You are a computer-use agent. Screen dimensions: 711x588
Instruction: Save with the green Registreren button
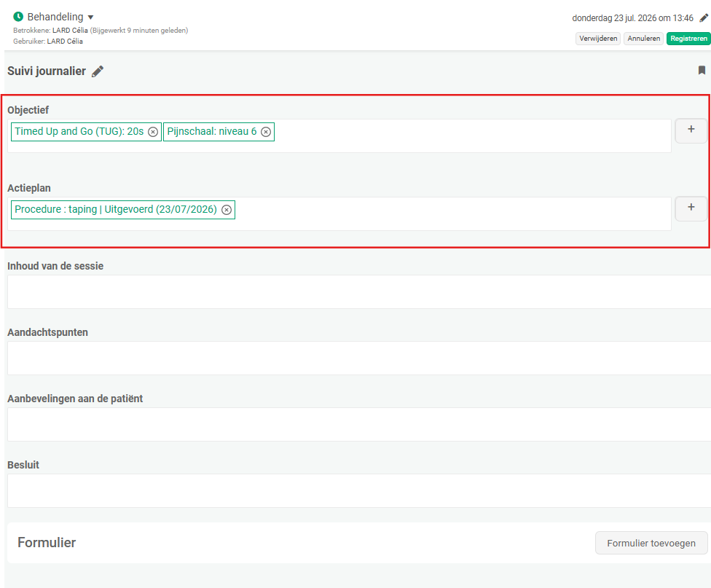[x=688, y=39]
